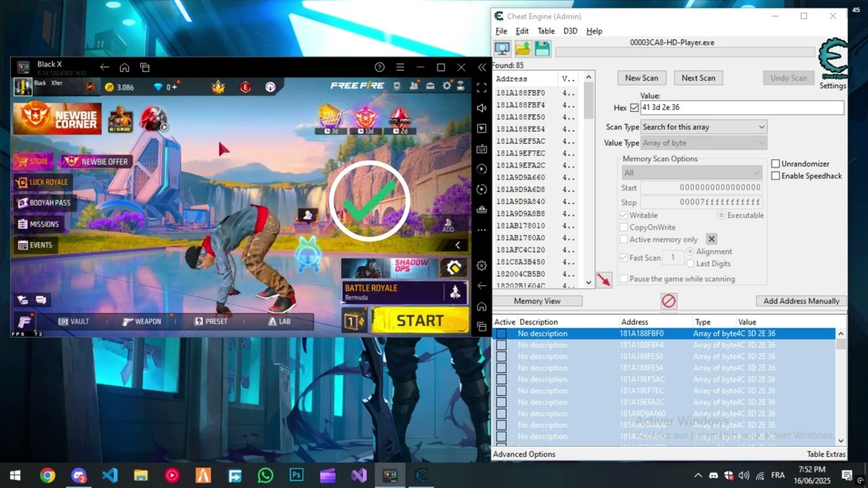Open WhatsApp from the taskbar
868x488 pixels.
point(265,475)
